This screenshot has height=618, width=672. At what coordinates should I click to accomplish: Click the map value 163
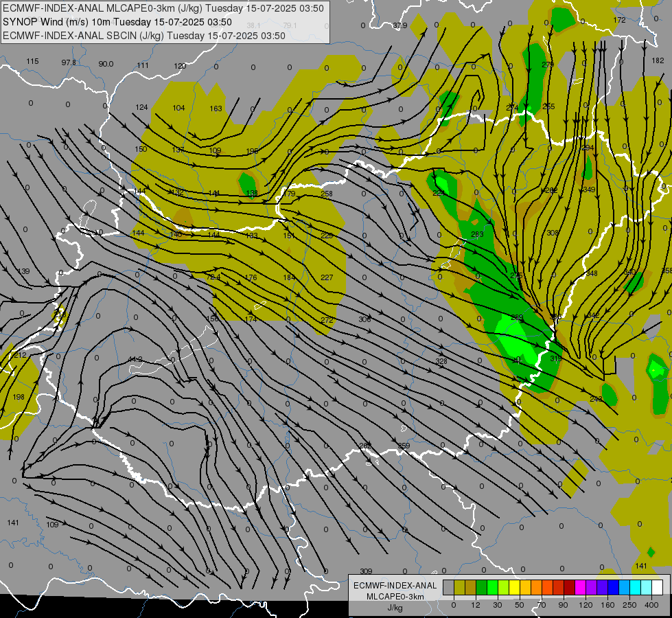tap(216, 108)
